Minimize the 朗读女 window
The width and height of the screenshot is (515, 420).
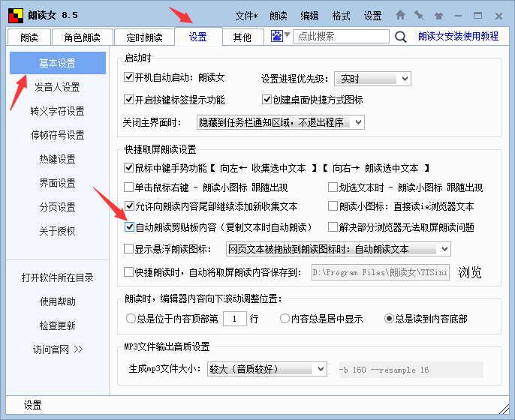(458, 16)
